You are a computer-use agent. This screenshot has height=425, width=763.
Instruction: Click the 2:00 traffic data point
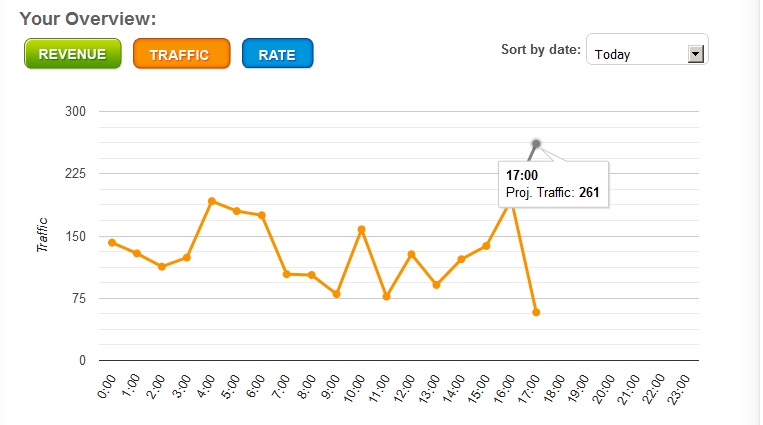tap(162, 267)
